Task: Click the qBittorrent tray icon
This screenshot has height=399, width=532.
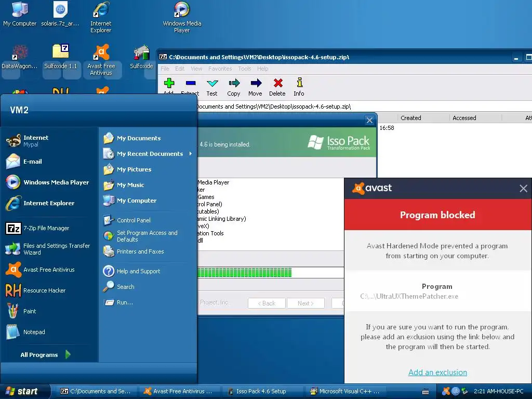Action: [455, 391]
